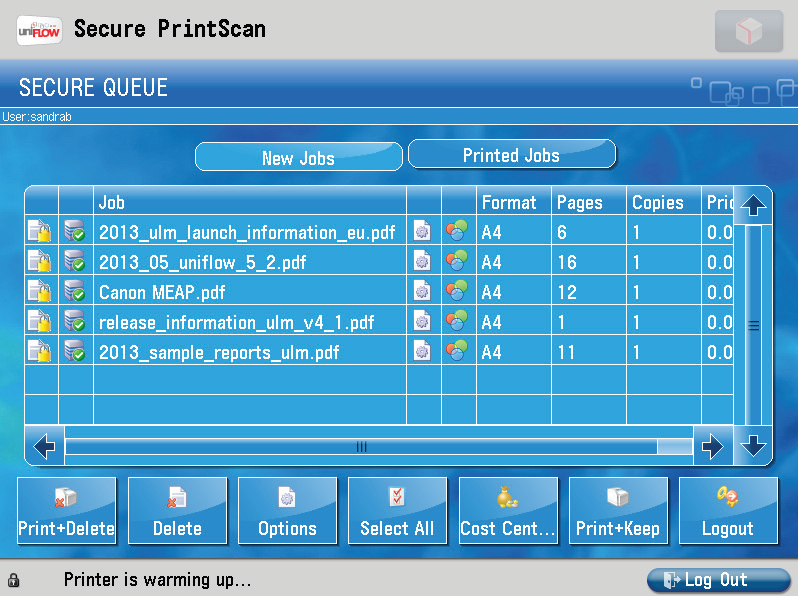Viewport: 799px width, 596px height.
Task: Click the lock icon for release_information_ulm_v4_1.pdf
Action: [x=40, y=321]
